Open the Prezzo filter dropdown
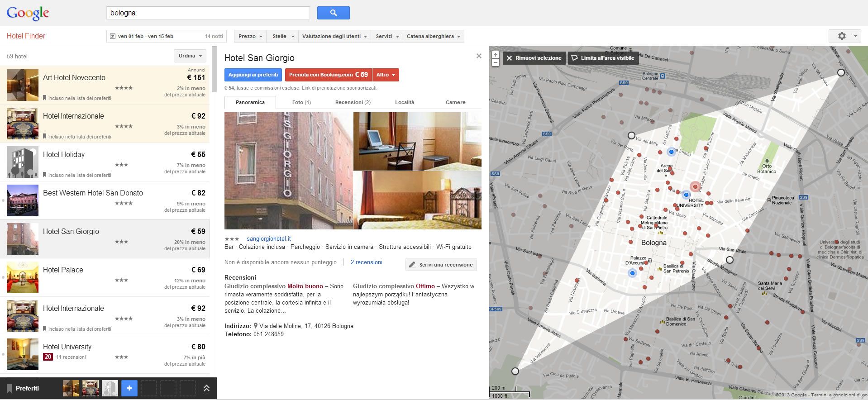Screen dimensions: 868x400 (x=251, y=36)
